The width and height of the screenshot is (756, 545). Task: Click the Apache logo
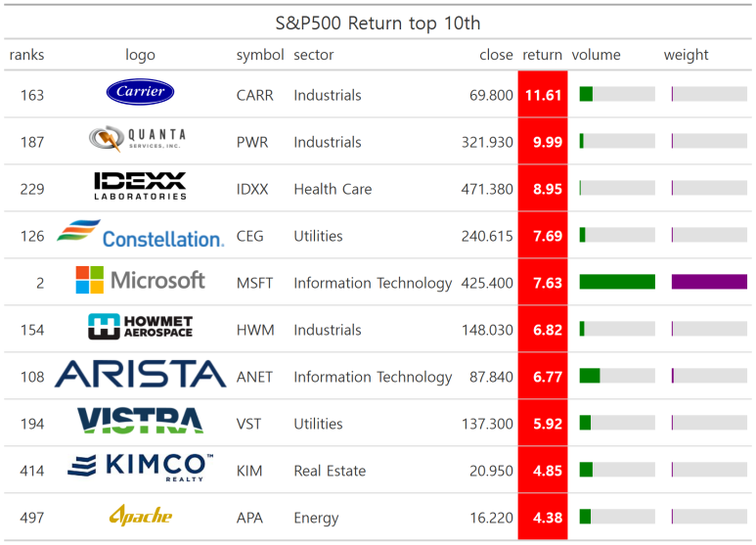(140, 515)
